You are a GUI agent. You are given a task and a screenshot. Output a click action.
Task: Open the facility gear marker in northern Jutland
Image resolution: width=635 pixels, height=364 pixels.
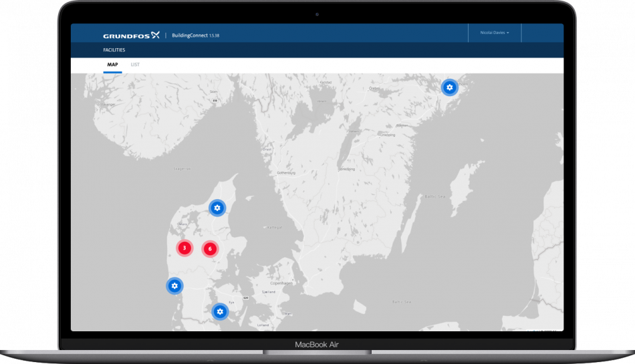click(217, 208)
